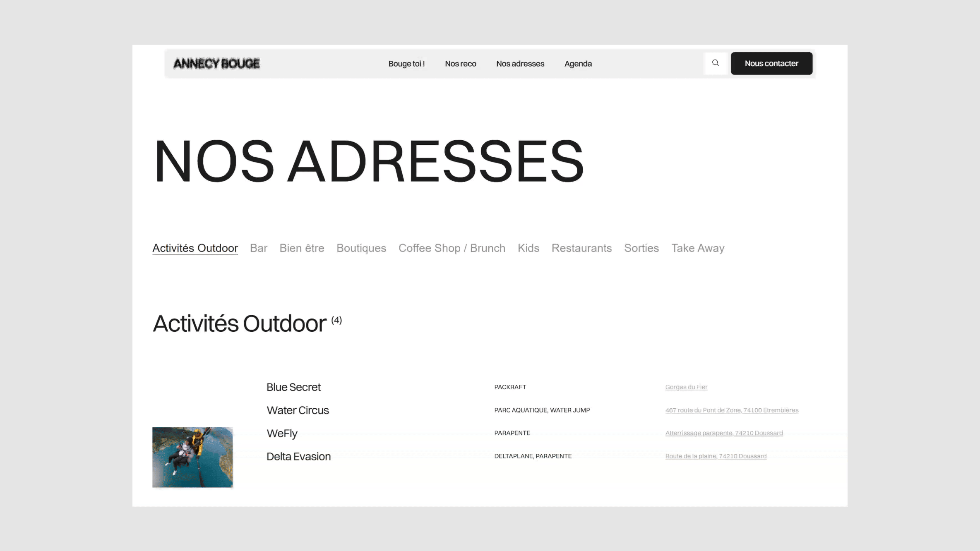
Task: Switch to the Bar category
Action: coord(259,248)
